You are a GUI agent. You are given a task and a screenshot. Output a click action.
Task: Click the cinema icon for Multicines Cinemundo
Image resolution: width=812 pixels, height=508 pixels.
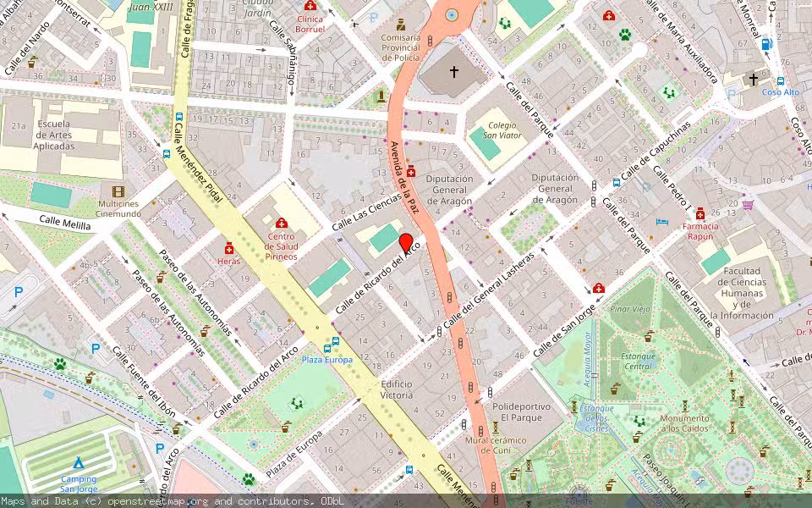click(118, 190)
